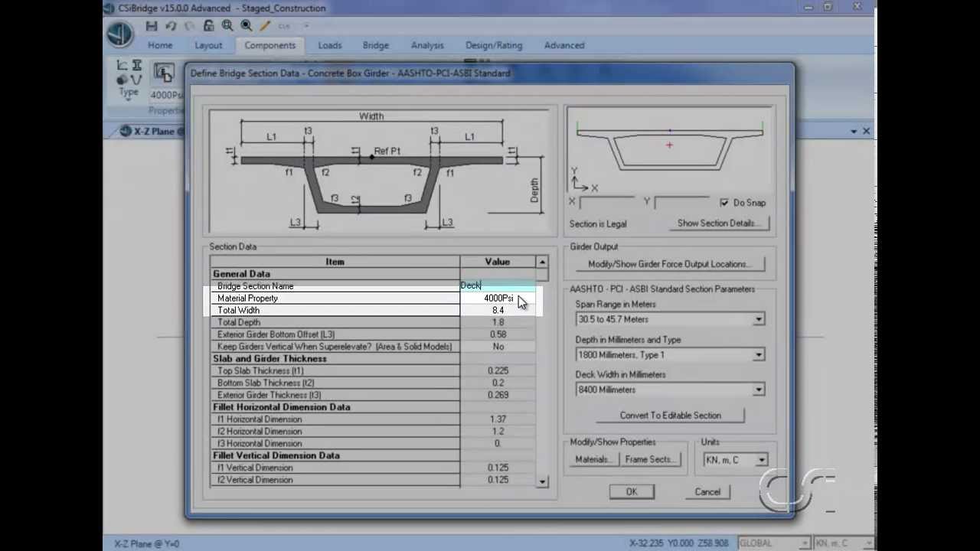Click Cancel in the section dialog
Screen dimensions: 980x551
click(707, 492)
